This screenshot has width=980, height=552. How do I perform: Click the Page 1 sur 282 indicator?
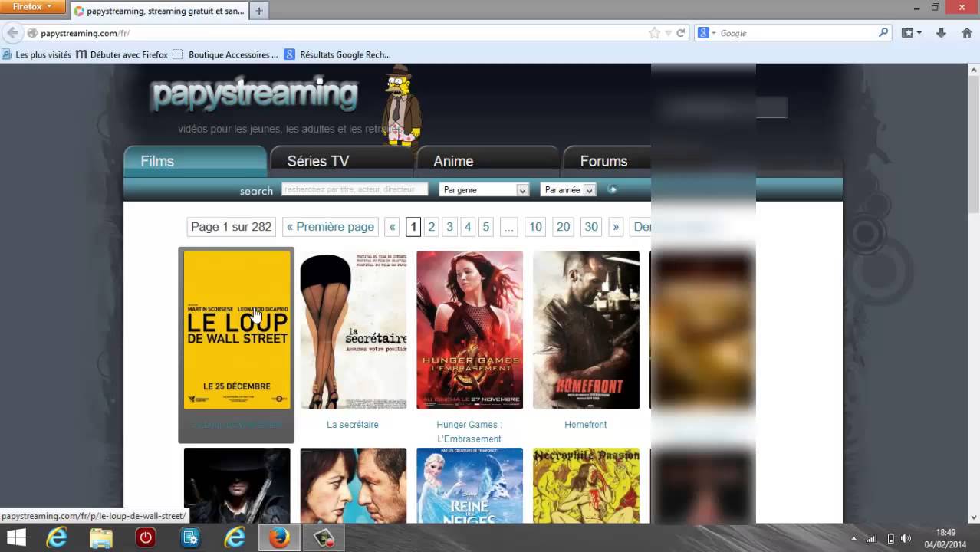click(x=231, y=227)
